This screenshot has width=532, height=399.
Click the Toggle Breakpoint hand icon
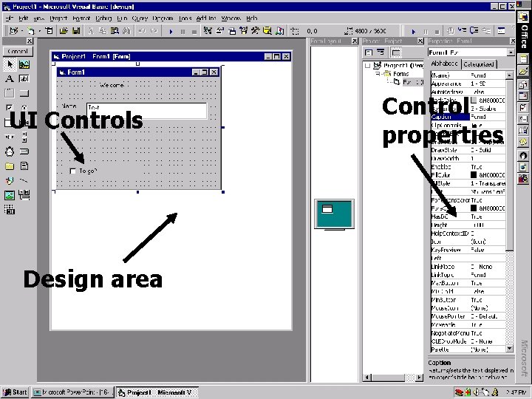tap(451, 31)
